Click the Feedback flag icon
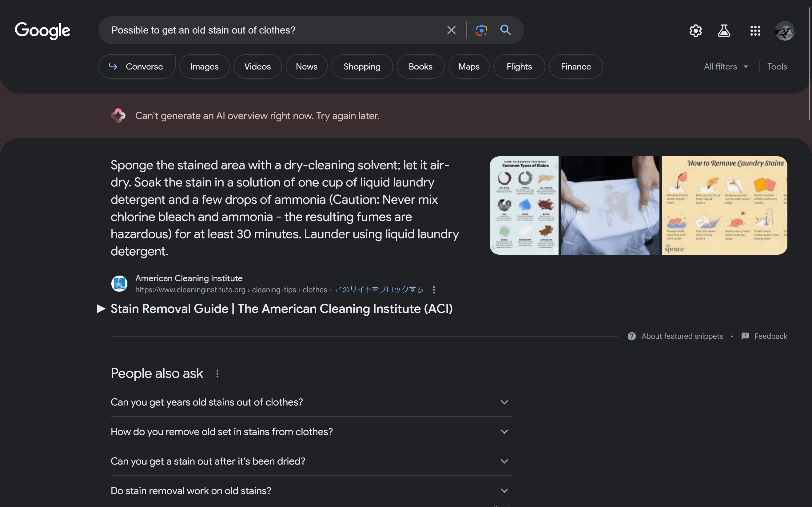812x507 pixels. pyautogui.click(x=745, y=336)
